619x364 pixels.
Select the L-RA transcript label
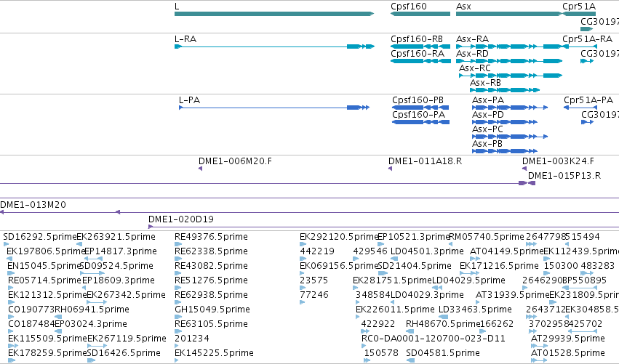click(185, 39)
